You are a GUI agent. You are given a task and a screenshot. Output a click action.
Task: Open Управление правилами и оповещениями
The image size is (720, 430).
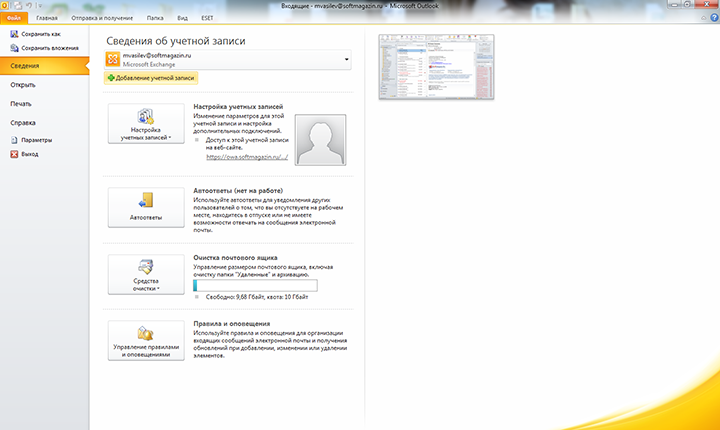[x=146, y=341]
